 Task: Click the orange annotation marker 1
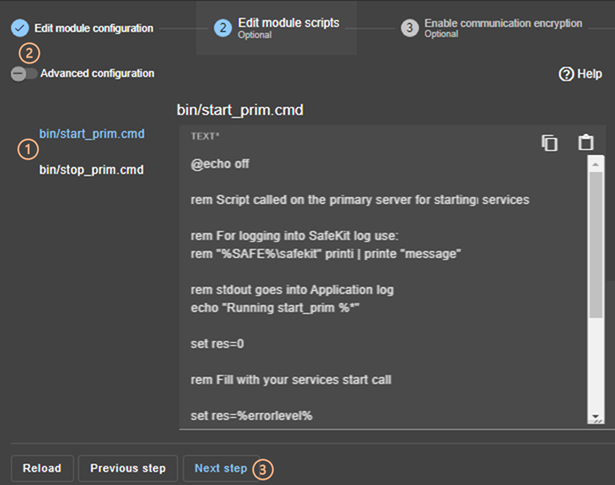tap(28, 150)
